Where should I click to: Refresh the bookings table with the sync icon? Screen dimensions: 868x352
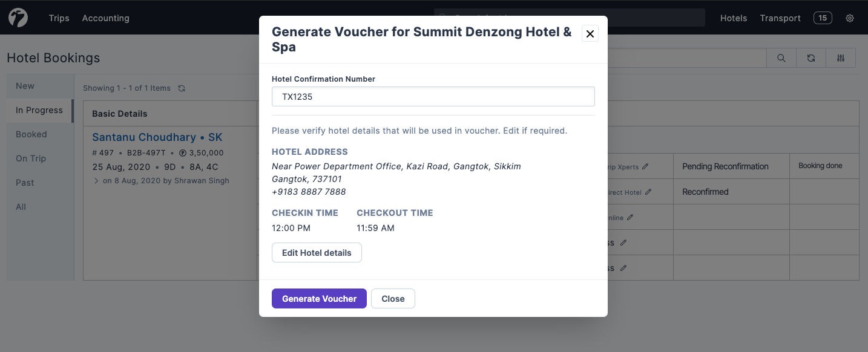(810, 57)
